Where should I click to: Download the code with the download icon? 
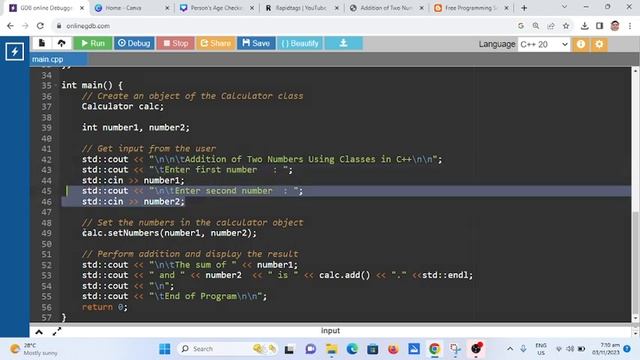coord(343,43)
